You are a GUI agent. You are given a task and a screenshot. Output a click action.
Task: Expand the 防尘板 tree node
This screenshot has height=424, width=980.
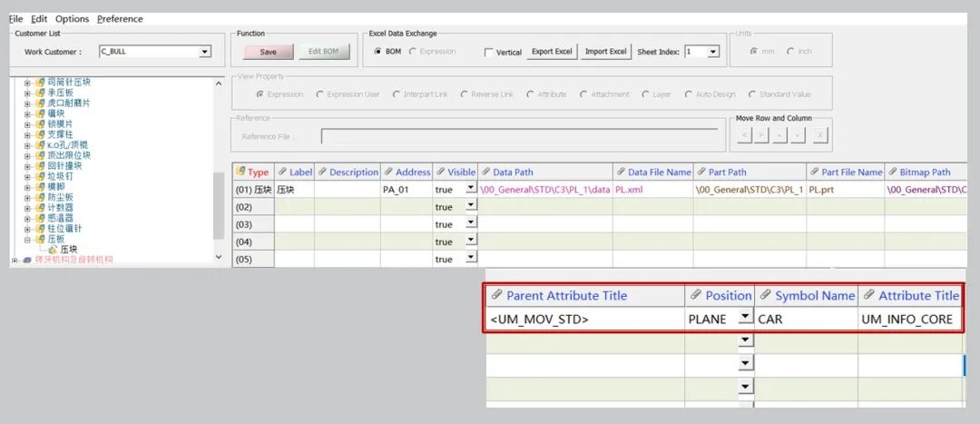(27, 197)
